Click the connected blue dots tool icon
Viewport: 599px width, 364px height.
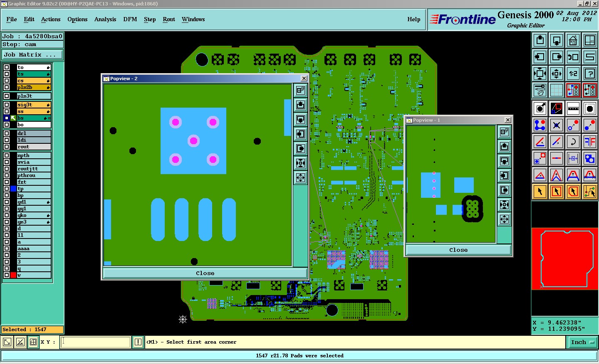click(x=540, y=125)
